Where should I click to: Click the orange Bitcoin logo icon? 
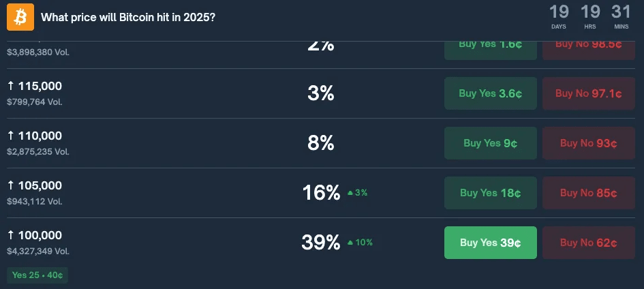point(20,17)
